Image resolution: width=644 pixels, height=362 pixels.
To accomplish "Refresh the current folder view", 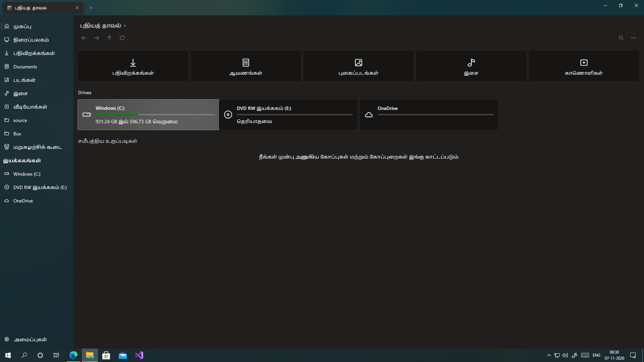I will click(x=122, y=38).
